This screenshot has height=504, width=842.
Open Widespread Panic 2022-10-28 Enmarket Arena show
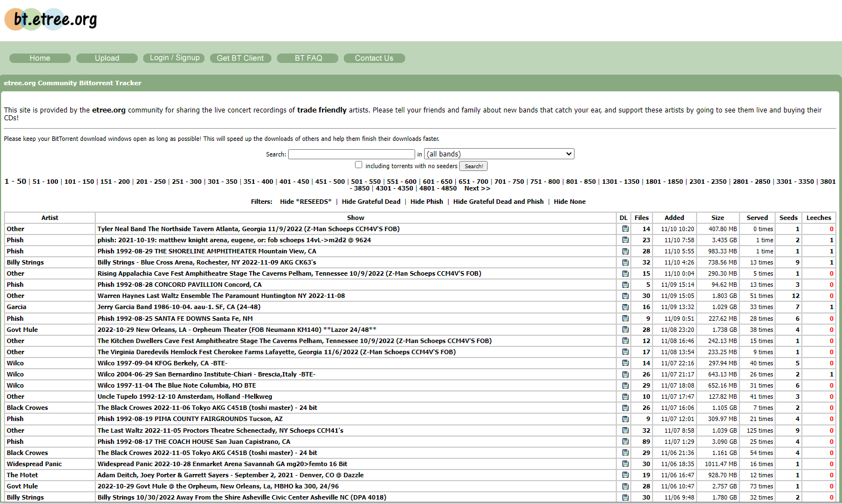(x=222, y=464)
